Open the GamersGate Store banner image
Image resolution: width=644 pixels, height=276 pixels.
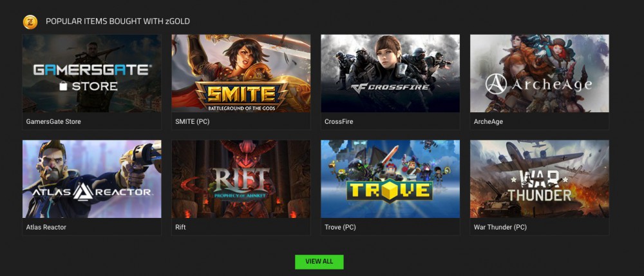coord(91,74)
